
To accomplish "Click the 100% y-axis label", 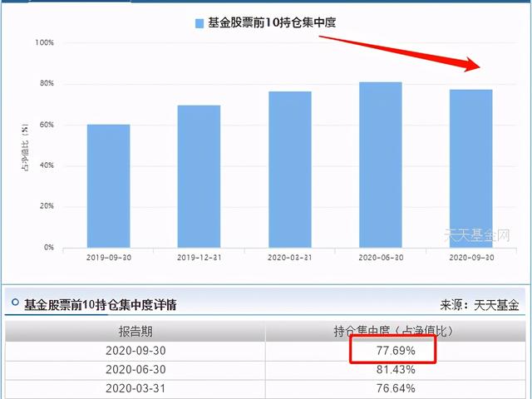I will (x=44, y=42).
